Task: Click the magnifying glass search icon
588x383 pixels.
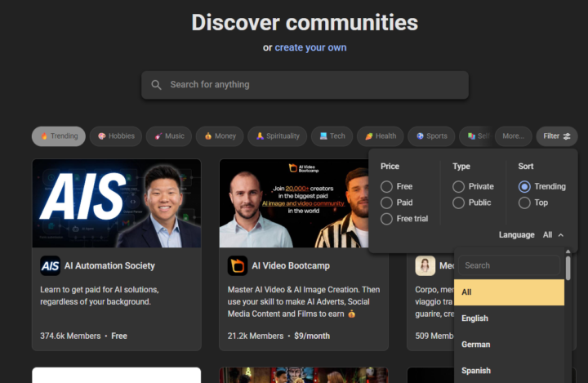Action: click(x=156, y=85)
